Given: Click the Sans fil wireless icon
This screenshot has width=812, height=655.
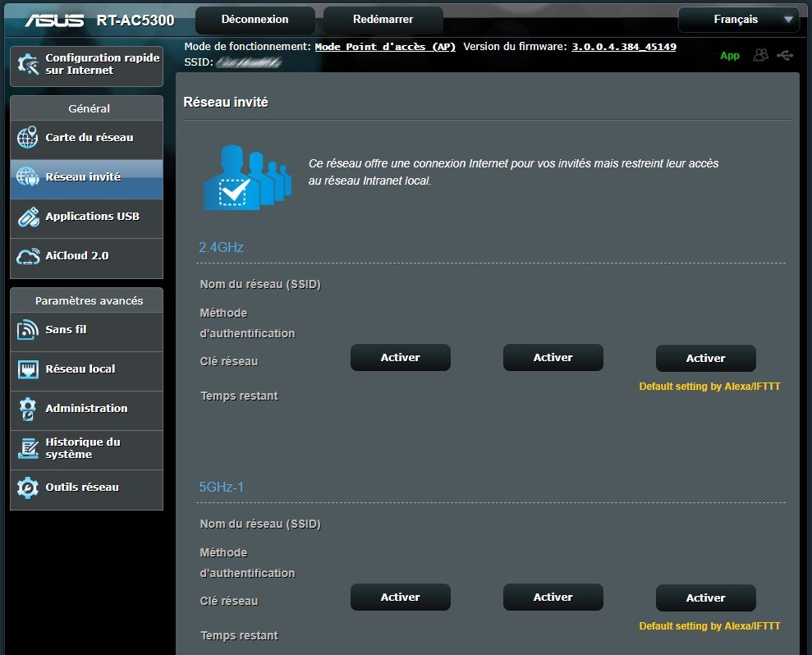Looking at the screenshot, I should point(28,330).
